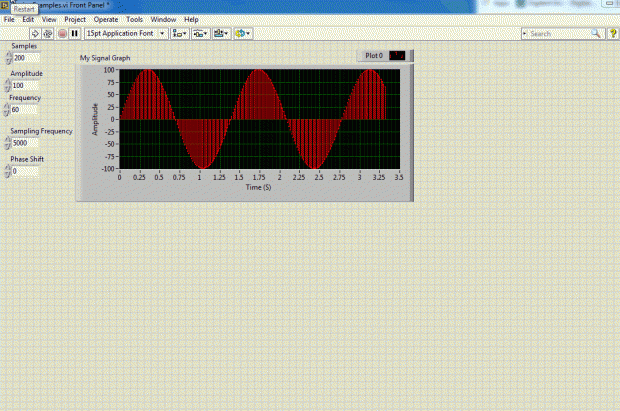
Task: Abort execution with the red stop button
Action: [62, 34]
